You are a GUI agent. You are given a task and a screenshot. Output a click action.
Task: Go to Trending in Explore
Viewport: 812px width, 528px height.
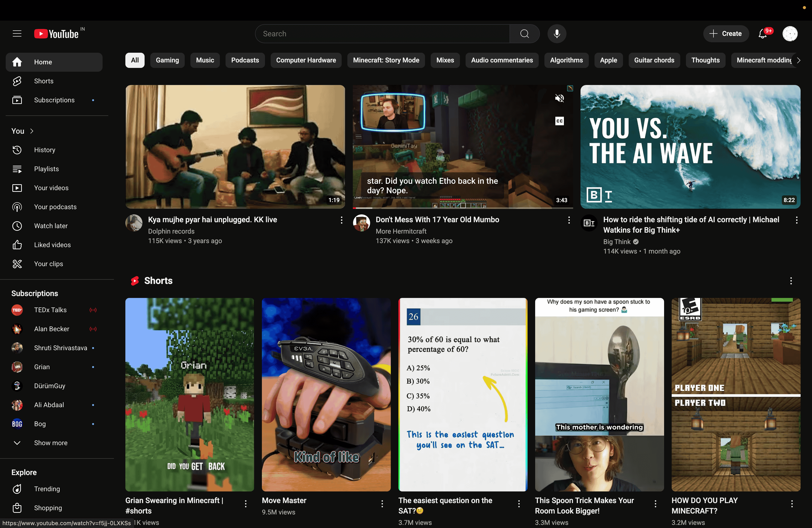pyautogui.click(x=47, y=489)
